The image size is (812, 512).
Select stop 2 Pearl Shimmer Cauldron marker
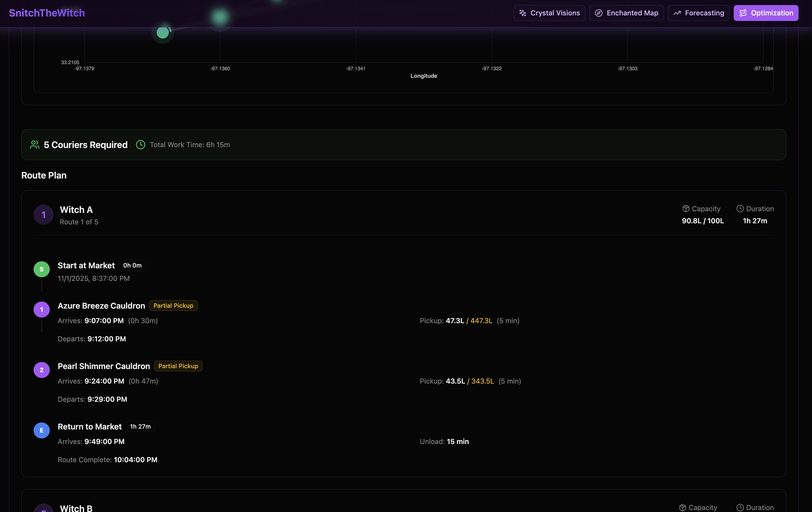(41, 370)
